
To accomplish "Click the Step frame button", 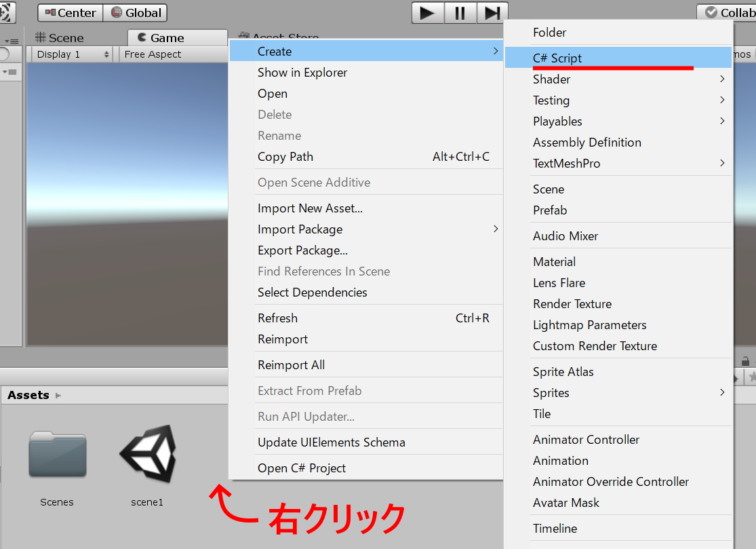I will point(492,12).
